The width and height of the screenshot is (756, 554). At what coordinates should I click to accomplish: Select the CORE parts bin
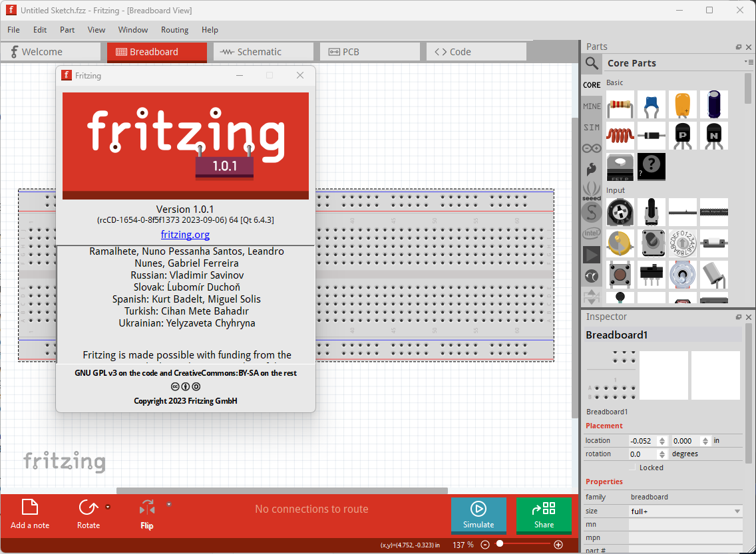tap(592, 84)
